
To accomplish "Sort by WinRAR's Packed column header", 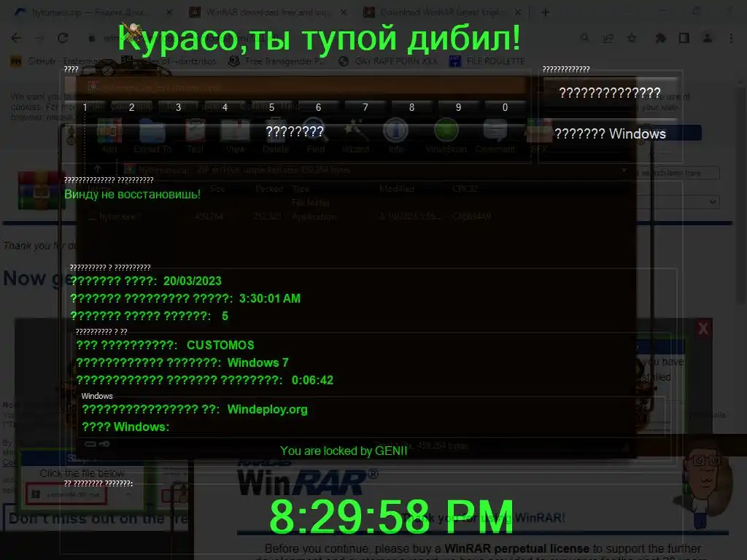I will tap(269, 189).
